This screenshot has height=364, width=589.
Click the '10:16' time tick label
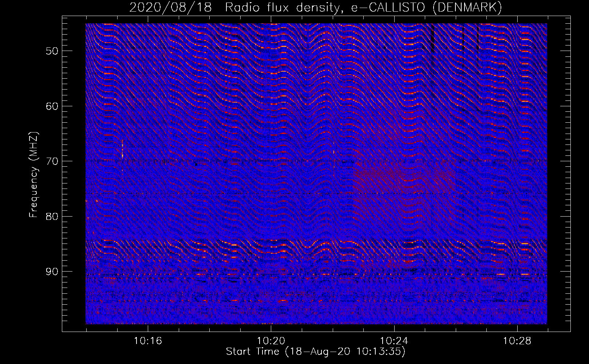click(148, 341)
